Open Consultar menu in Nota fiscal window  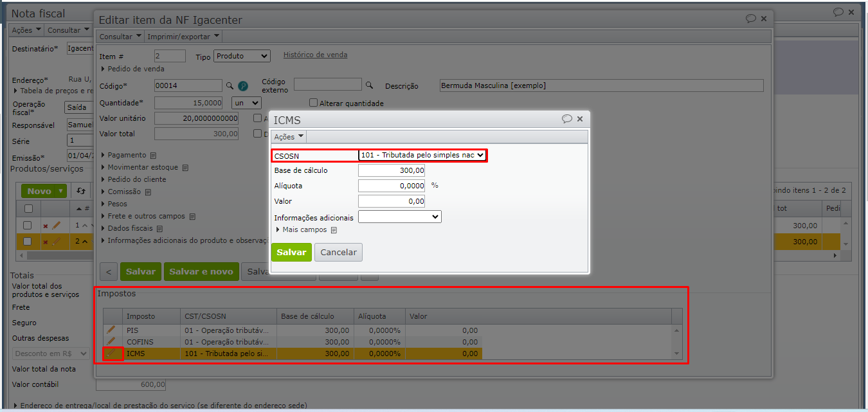(69, 30)
